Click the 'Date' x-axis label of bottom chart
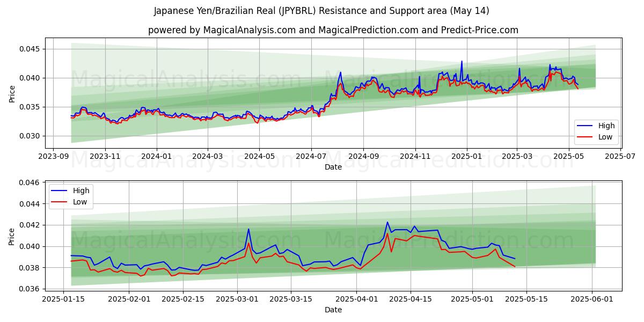 click(333, 310)
